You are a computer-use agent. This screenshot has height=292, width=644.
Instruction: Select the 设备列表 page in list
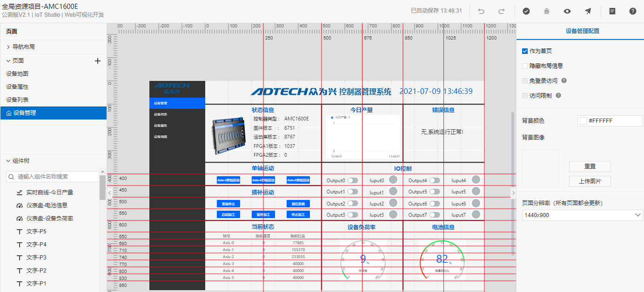17,100
